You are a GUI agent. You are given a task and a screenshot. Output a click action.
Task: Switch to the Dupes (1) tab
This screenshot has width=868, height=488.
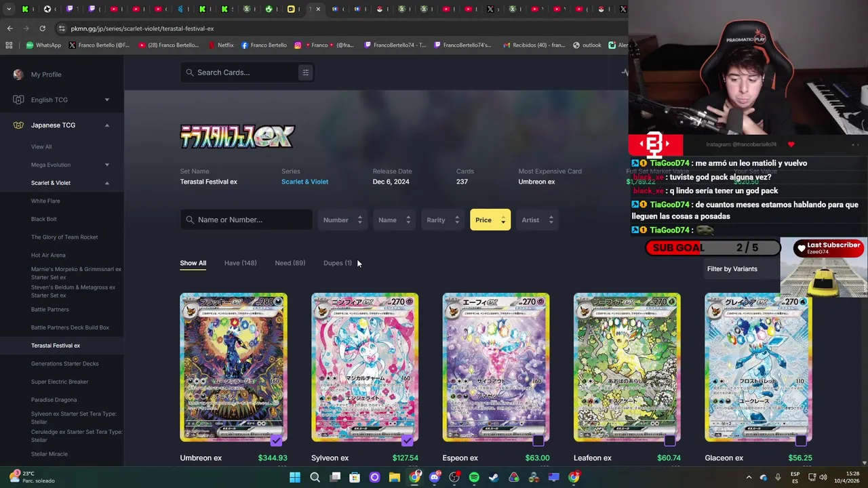pos(338,263)
